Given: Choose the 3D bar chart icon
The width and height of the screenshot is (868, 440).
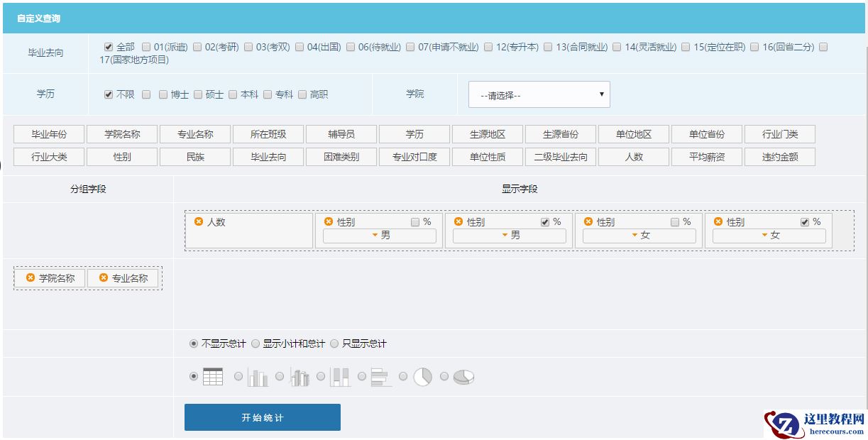Looking at the screenshot, I should point(300,377).
